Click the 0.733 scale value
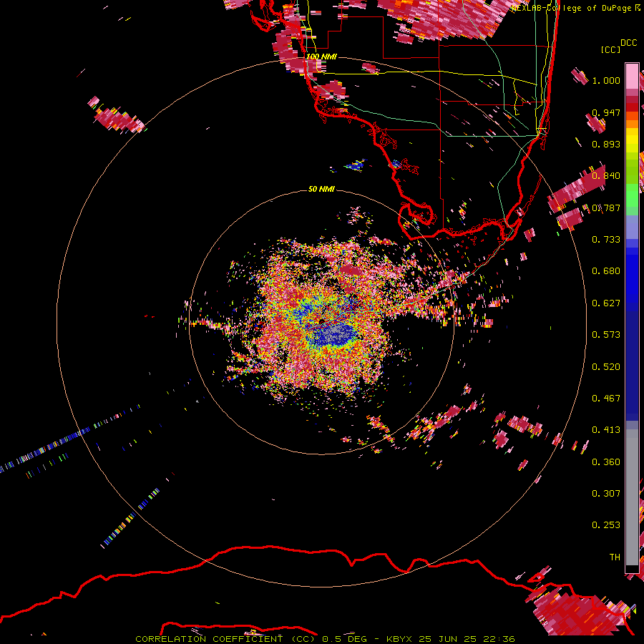The image size is (644, 644). pos(606,240)
